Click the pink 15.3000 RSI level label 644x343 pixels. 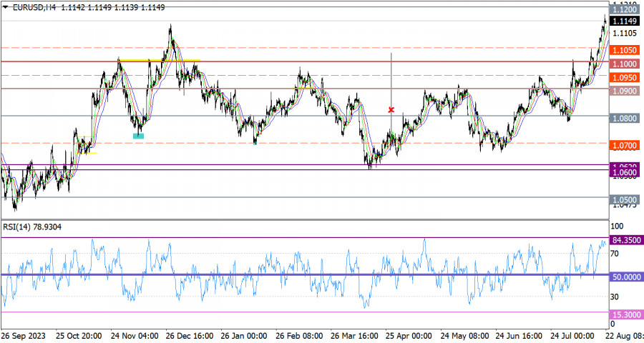pos(626,314)
